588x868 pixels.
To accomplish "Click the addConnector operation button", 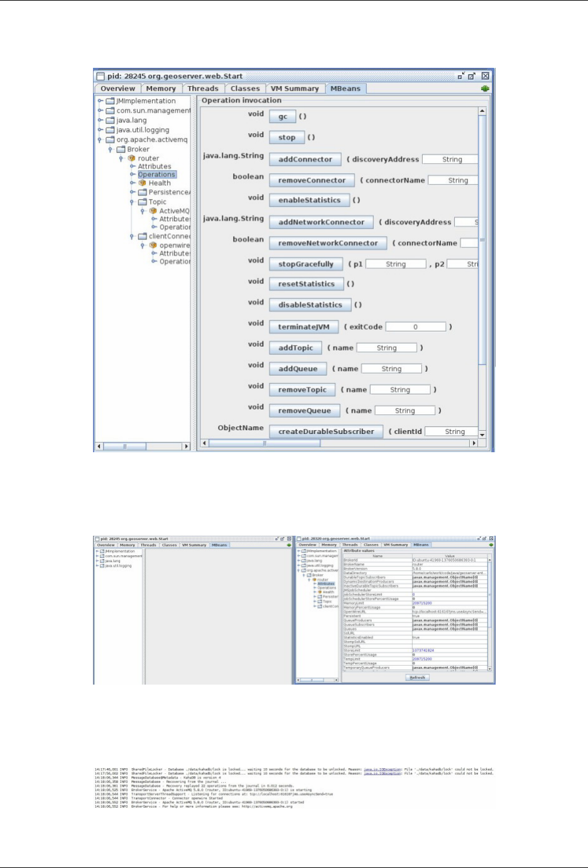I will (305, 160).
